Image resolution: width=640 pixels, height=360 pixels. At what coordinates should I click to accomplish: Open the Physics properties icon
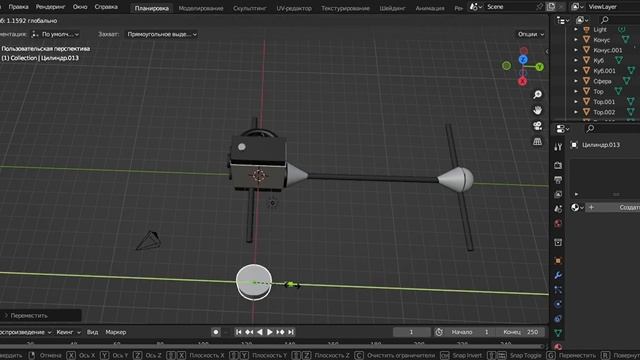(x=558, y=304)
